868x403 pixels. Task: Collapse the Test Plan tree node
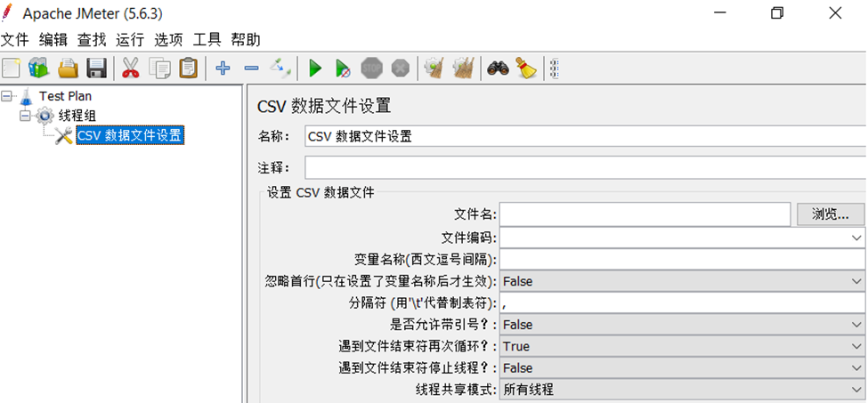click(6, 96)
